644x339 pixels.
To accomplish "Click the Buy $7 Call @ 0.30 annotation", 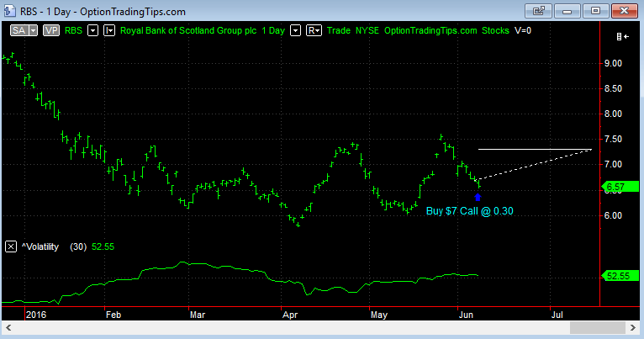I will [470, 211].
